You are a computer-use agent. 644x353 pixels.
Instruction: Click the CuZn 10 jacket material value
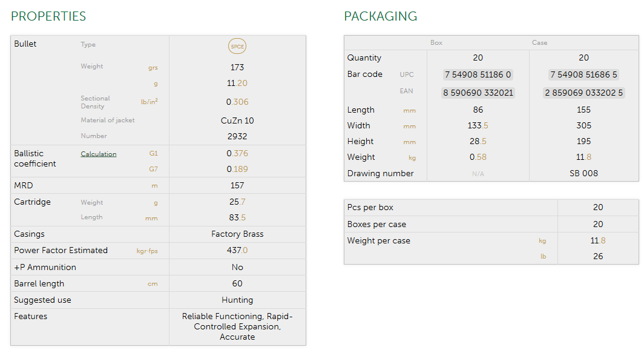pyautogui.click(x=237, y=120)
